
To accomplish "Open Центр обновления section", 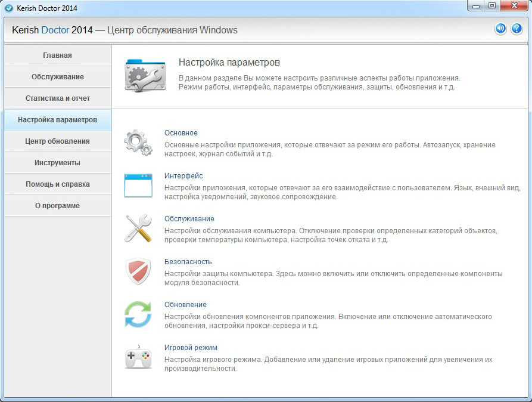I will click(58, 141).
